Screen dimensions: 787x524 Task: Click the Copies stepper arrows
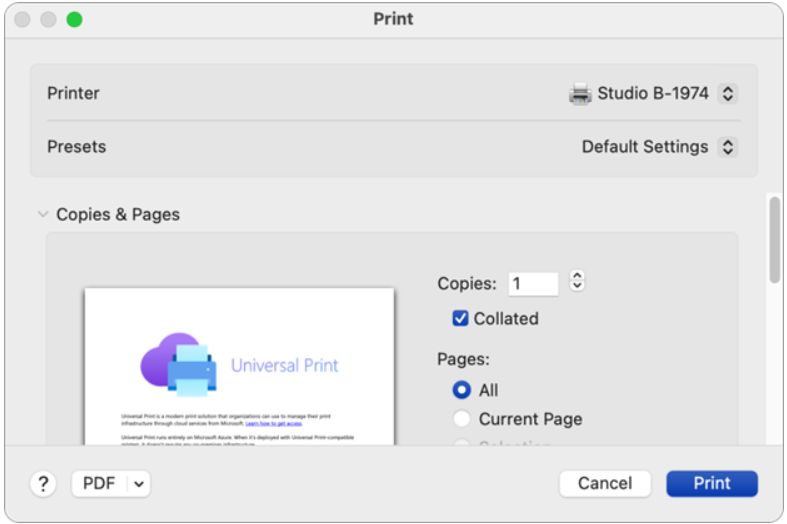pyautogui.click(x=576, y=282)
